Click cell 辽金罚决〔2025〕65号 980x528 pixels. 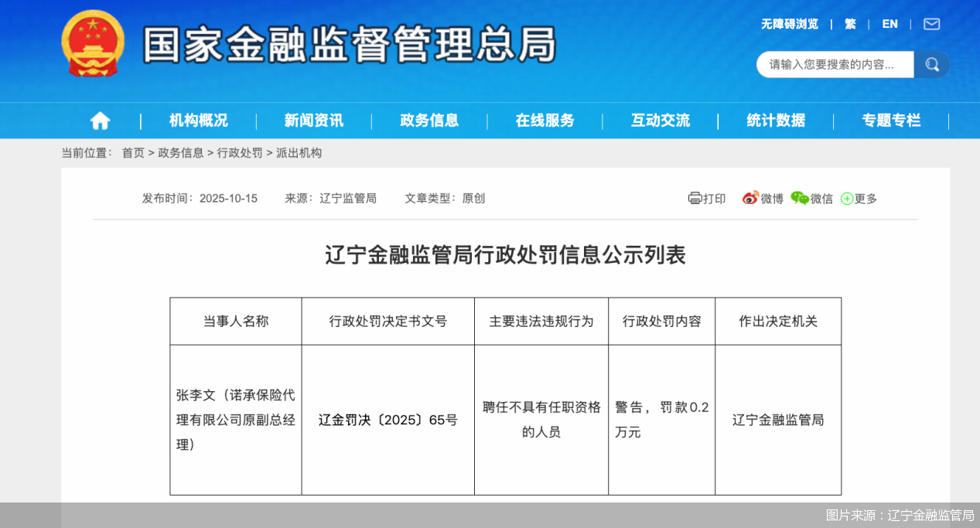[x=388, y=420]
